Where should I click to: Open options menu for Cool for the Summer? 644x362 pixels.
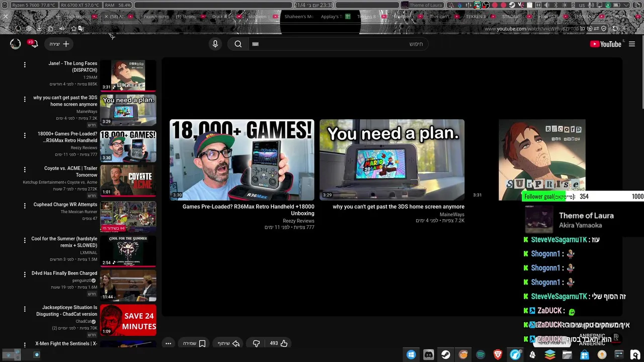[x=24, y=240]
